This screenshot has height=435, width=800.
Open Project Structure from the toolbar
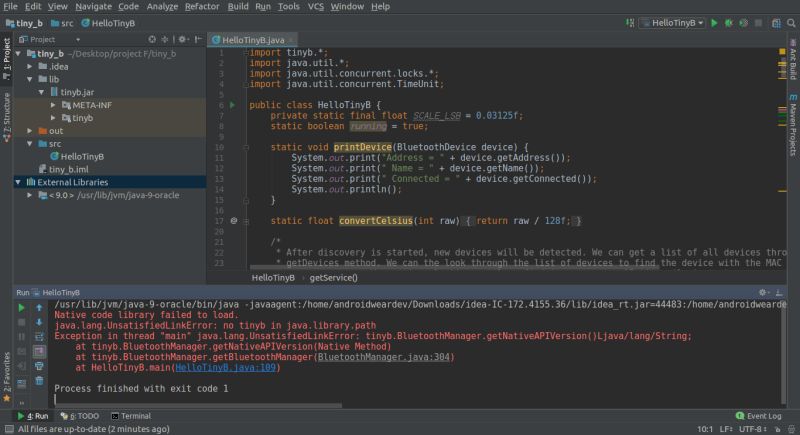click(x=776, y=23)
